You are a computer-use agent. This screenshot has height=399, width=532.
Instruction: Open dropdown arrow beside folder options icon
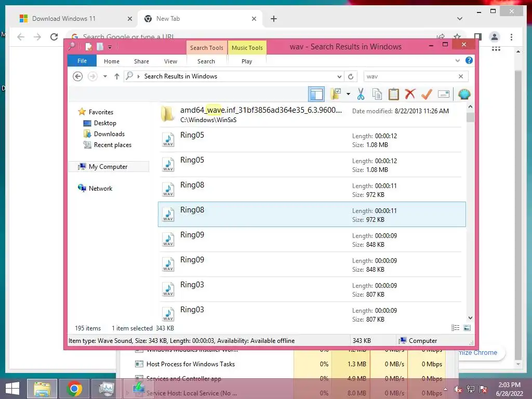pos(348,94)
